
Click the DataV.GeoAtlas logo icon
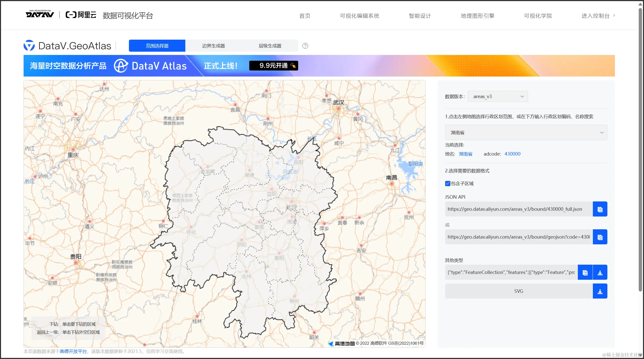(x=29, y=46)
